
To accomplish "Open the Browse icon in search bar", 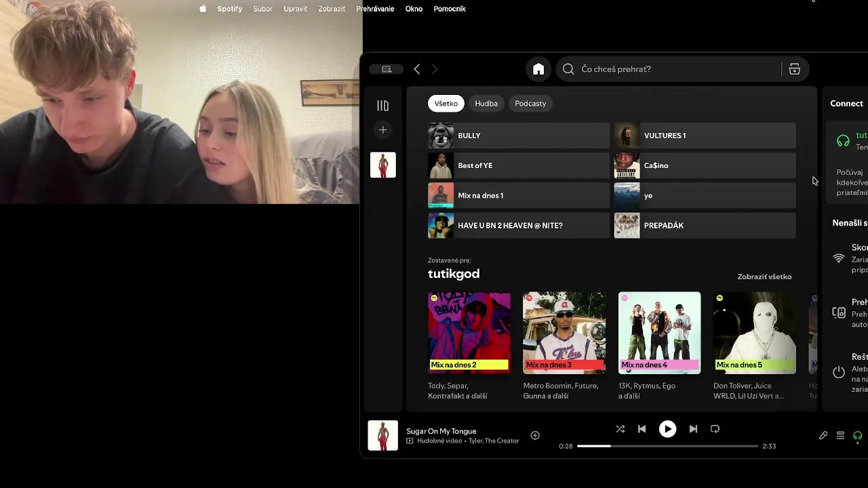I will [x=795, y=69].
